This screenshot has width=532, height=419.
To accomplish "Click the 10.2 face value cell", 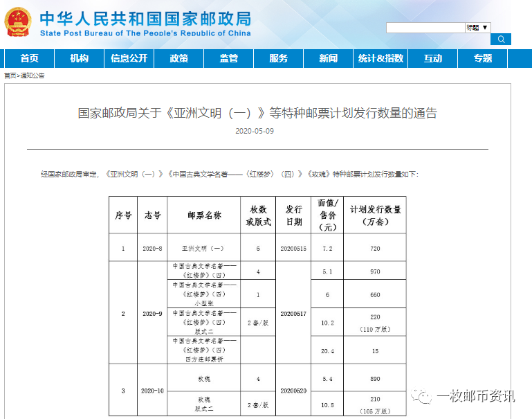I will 327,323.
